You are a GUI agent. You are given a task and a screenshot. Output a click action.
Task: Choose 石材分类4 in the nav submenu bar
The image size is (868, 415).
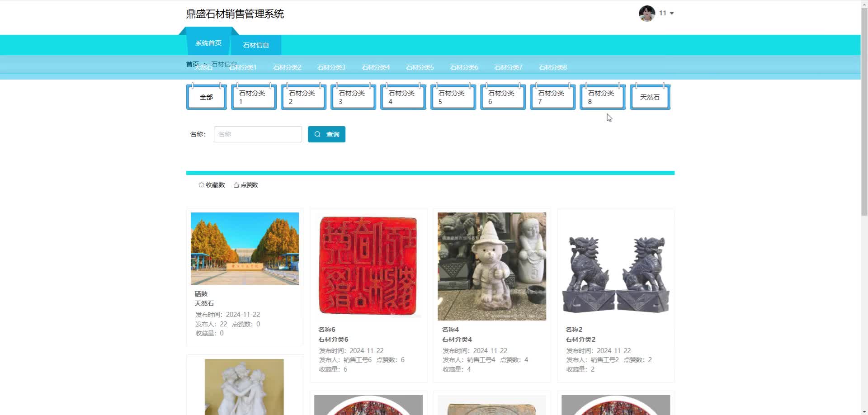click(x=376, y=67)
